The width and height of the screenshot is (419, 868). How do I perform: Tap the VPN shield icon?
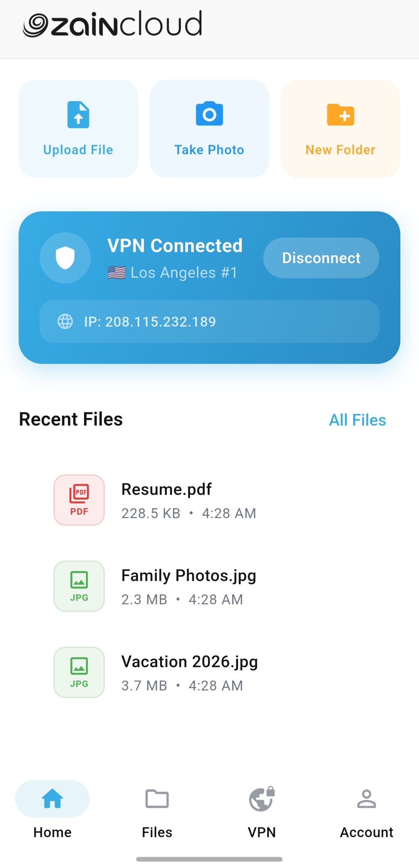coord(65,258)
